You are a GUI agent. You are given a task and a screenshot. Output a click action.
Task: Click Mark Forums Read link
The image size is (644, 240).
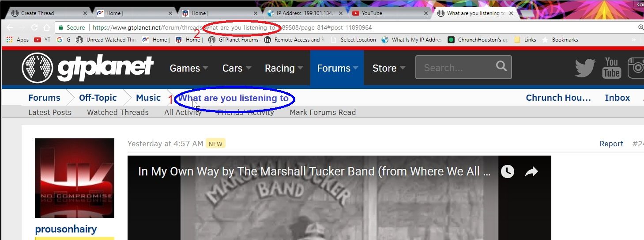point(323,112)
